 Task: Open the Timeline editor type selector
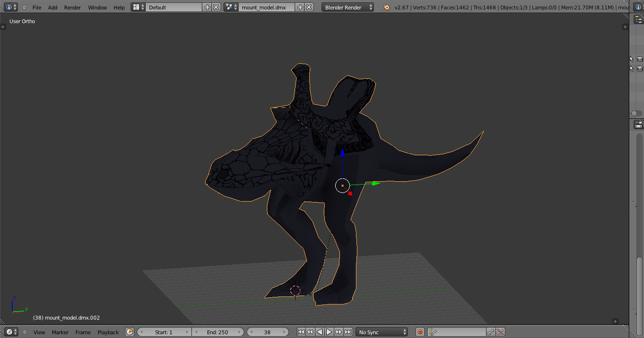tap(11, 332)
